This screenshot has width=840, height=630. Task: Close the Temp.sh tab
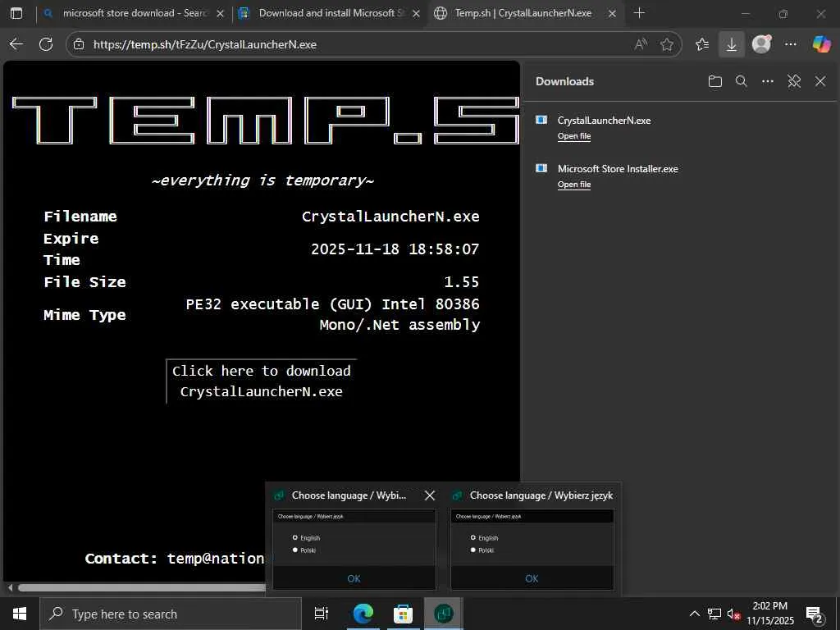(x=612, y=14)
